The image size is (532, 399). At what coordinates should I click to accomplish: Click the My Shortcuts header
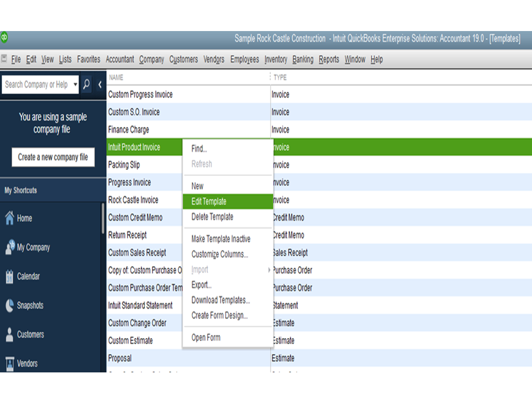coord(53,190)
